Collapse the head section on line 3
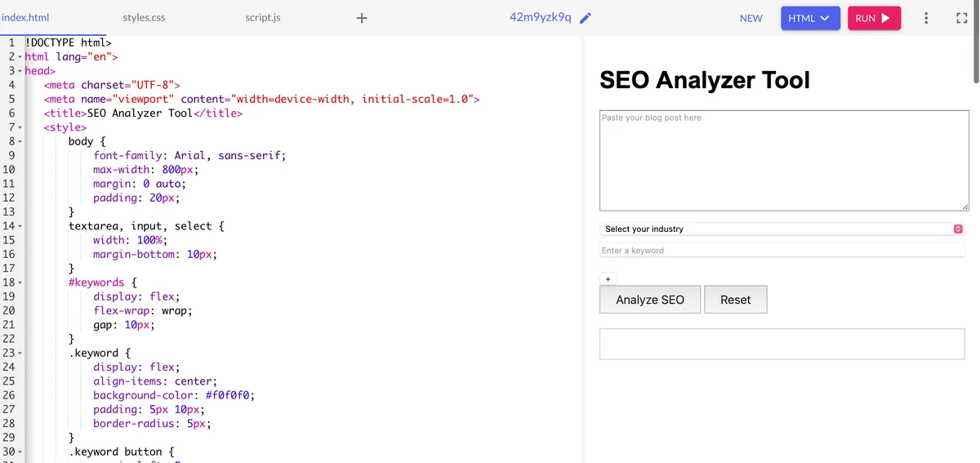This screenshot has height=463, width=980. coord(20,71)
